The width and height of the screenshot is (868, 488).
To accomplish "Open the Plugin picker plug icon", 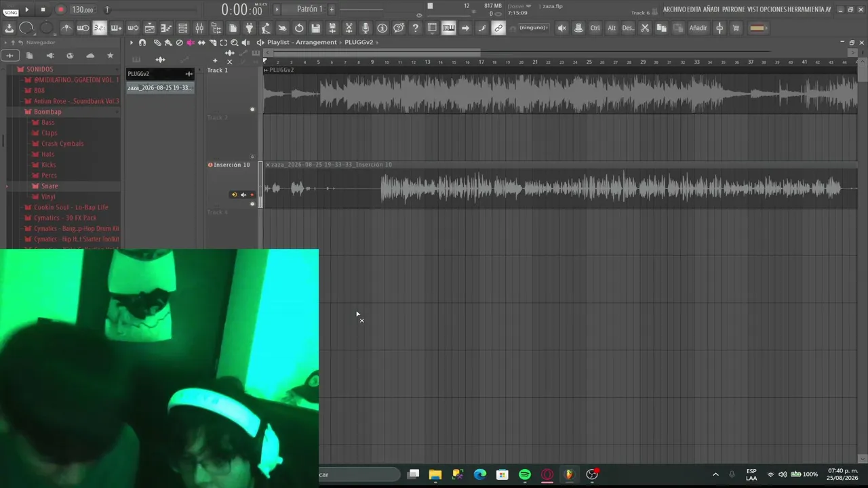I will pyautogui.click(x=249, y=28).
